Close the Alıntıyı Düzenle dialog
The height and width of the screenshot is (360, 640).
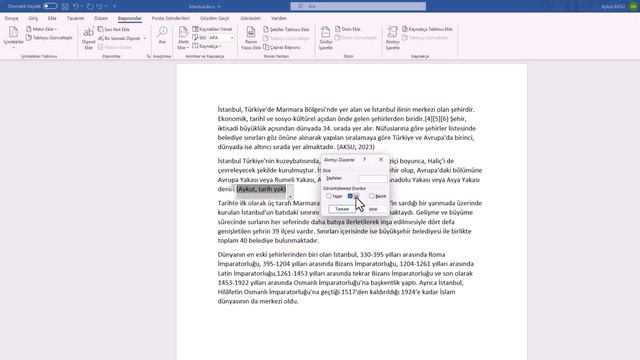point(381,160)
